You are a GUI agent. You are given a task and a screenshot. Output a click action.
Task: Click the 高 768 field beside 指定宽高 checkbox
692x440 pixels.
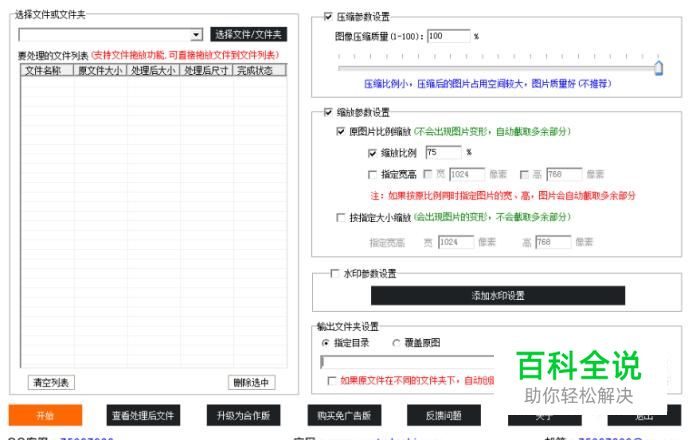click(x=564, y=174)
